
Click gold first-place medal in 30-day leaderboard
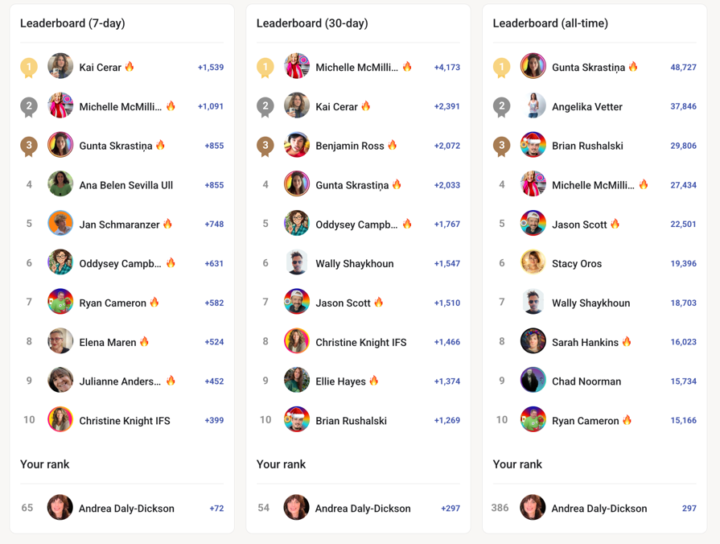[x=265, y=67]
